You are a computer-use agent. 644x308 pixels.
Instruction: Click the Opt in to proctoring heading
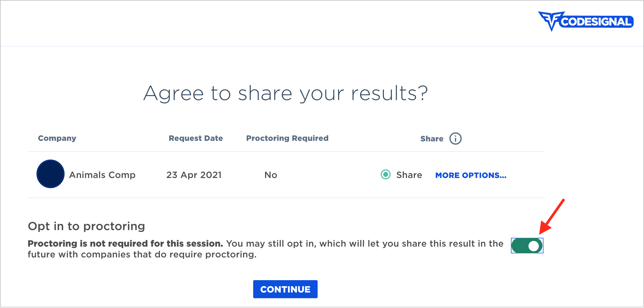pyautogui.click(x=86, y=226)
